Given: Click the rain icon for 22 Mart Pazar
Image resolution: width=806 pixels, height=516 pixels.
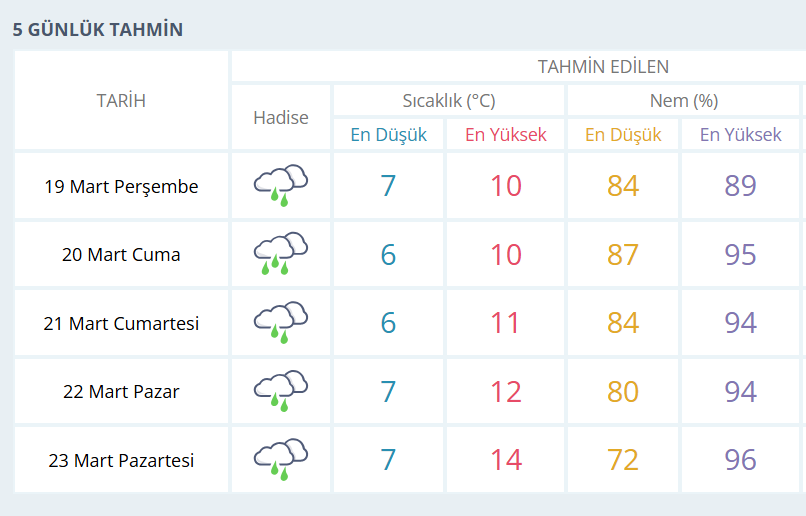Looking at the screenshot, I should tap(280, 391).
